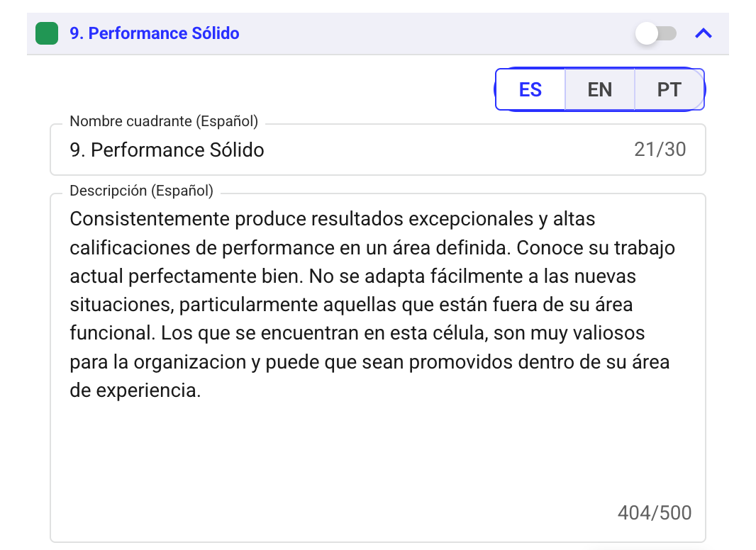Switch to the EN language tab
The image size is (756, 550).
coord(600,90)
